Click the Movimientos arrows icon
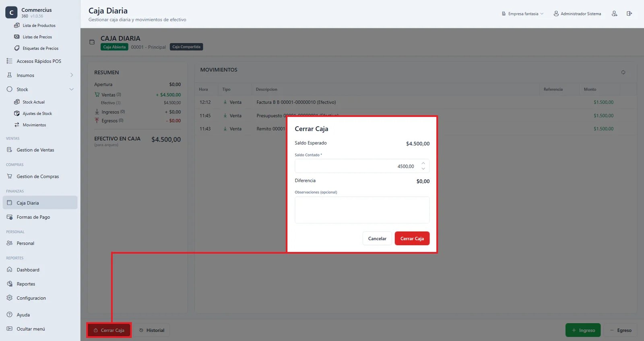 (17, 125)
